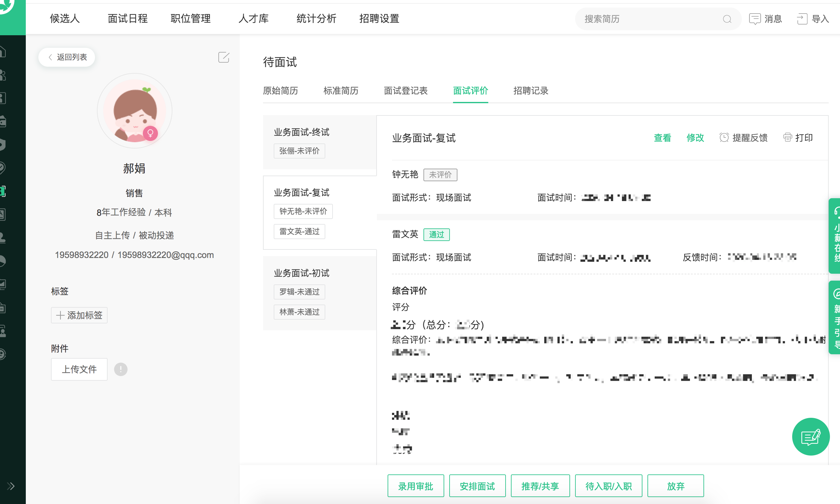Click the 查看 link
840x504 pixels.
663,137
